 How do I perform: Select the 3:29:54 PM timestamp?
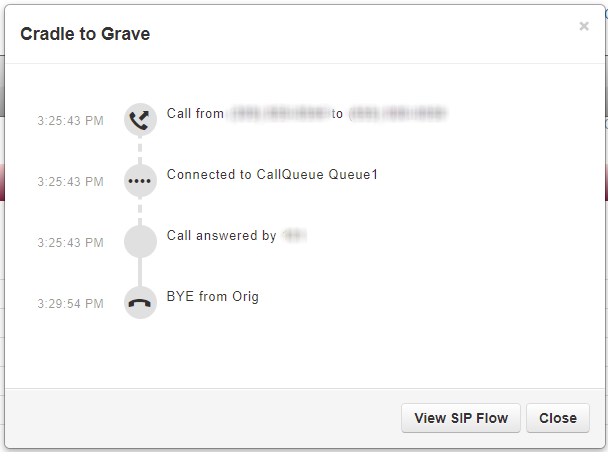click(71, 304)
